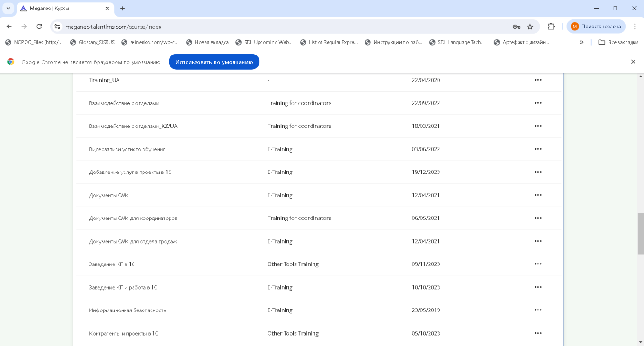Click the bookmark star icon in address bar

pyautogui.click(x=530, y=27)
